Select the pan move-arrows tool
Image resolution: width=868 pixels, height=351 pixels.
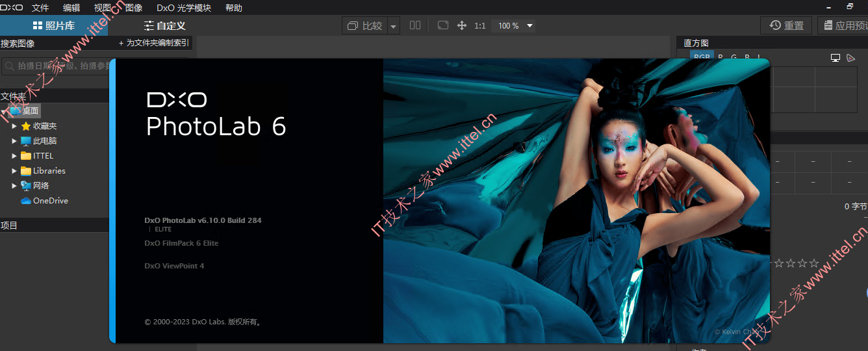tap(462, 25)
